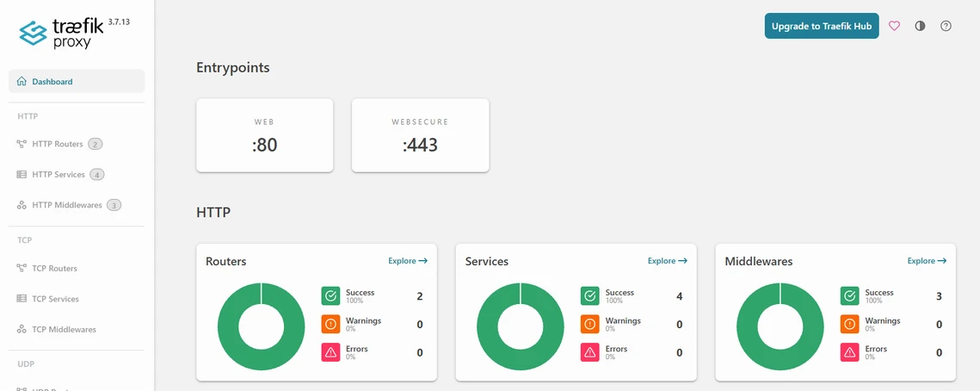980x391 pixels.
Task: Click Middlewares Success checkmark icon
Action: coord(849,296)
